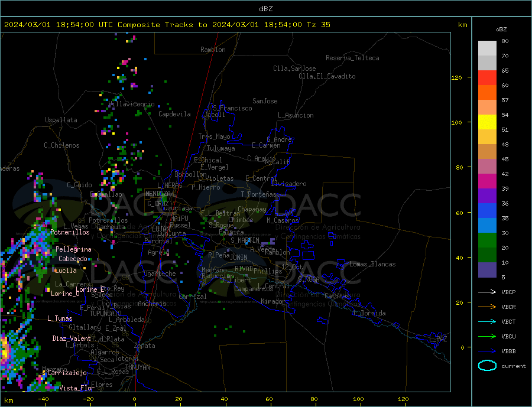Screen dimensions: 532x407
Task: Click the Anchoris location label
Action: coord(152,304)
